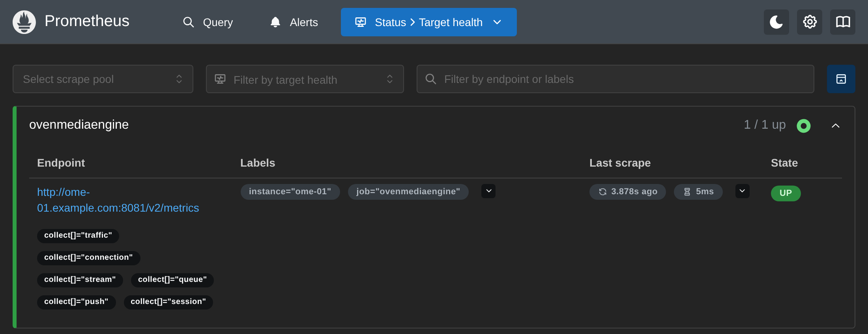868x334 pixels.
Task: Click the 1 / 1 up count
Action: click(765, 125)
